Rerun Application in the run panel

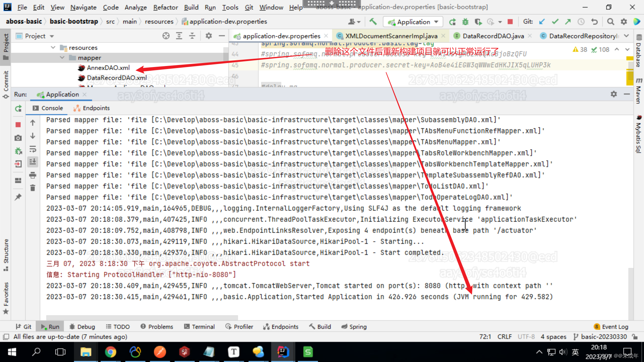coord(18,108)
